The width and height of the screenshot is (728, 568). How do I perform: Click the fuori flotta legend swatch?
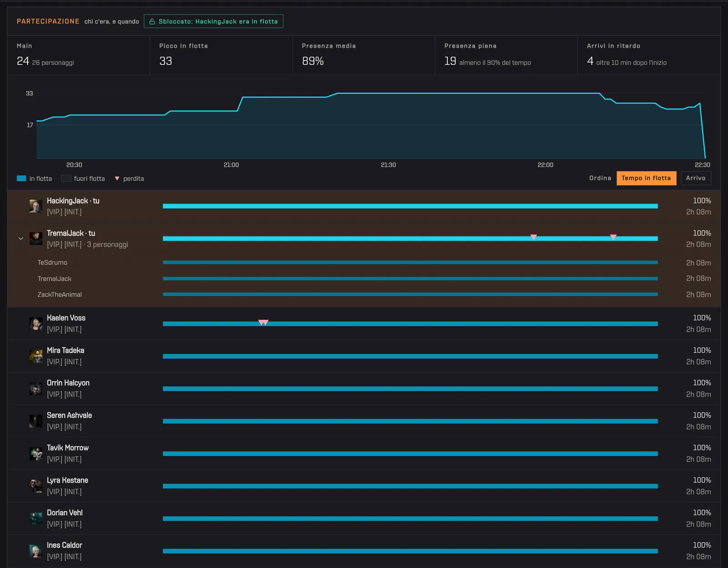pos(66,178)
